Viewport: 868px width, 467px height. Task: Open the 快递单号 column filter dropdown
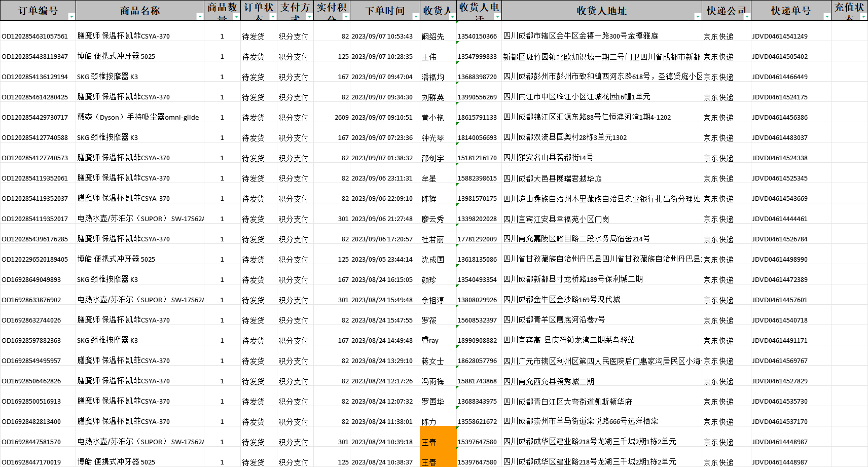(x=827, y=17)
